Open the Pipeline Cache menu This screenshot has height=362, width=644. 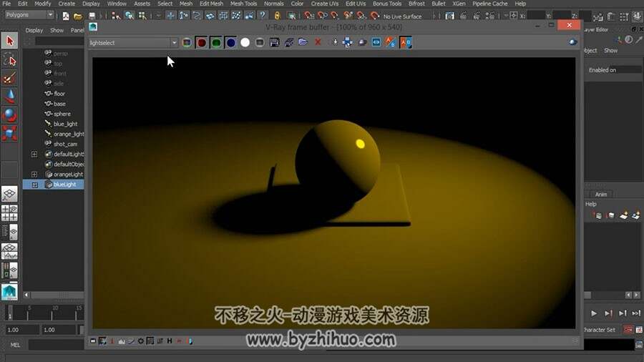[489, 4]
